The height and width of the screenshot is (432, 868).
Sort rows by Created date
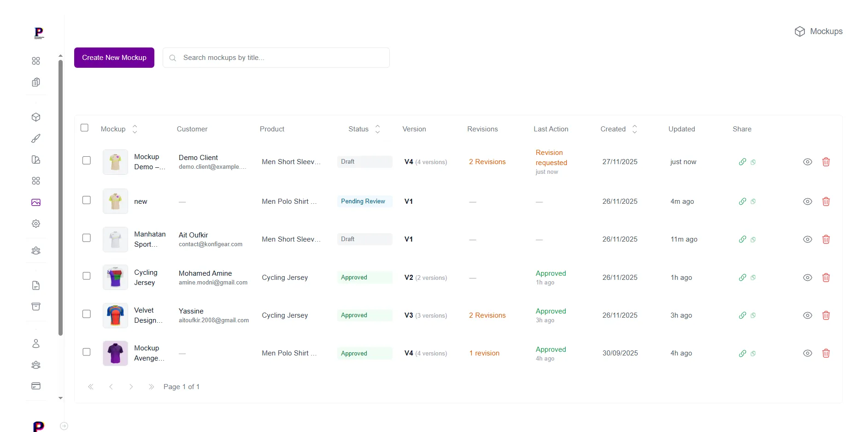634,129
